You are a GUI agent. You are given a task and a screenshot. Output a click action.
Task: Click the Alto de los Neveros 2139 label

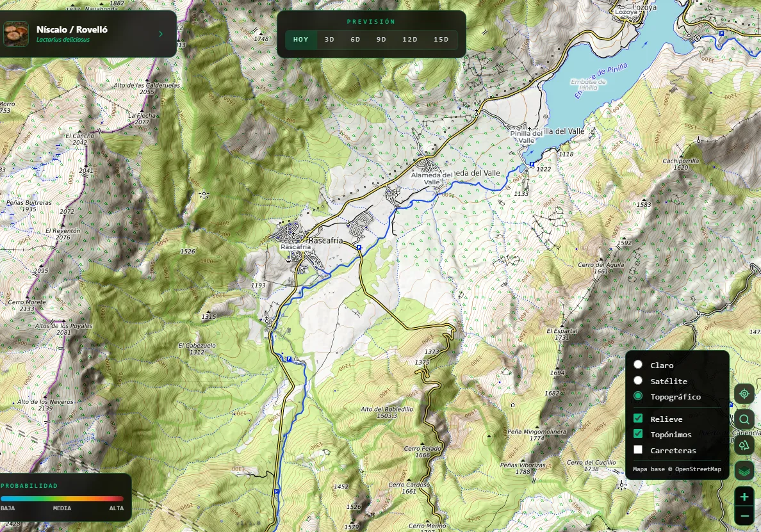click(x=45, y=405)
